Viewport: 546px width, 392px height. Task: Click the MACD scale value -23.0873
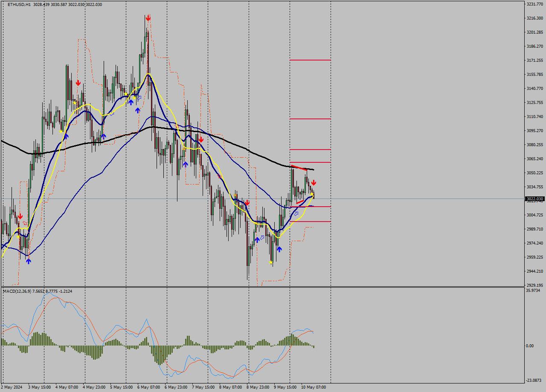pyautogui.click(x=534, y=380)
